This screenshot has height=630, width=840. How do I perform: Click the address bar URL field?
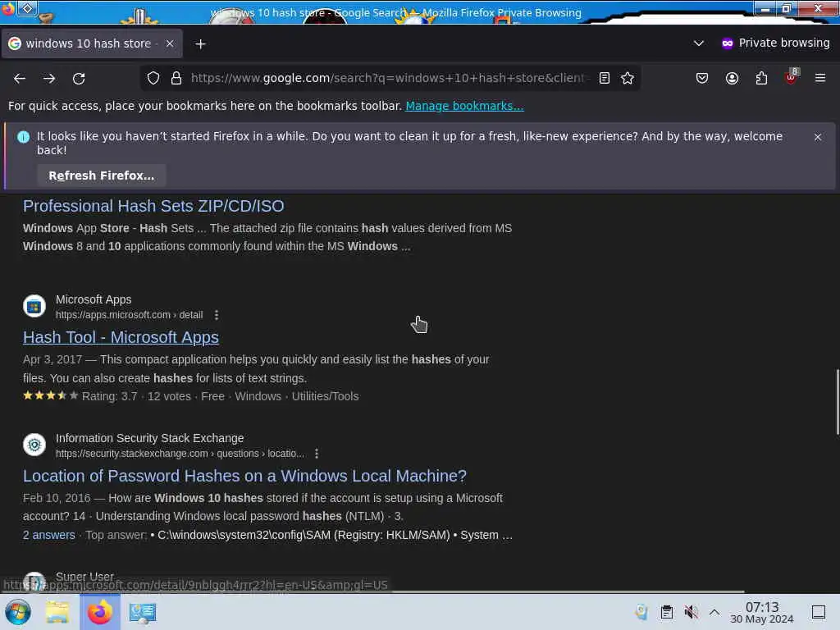(390, 78)
